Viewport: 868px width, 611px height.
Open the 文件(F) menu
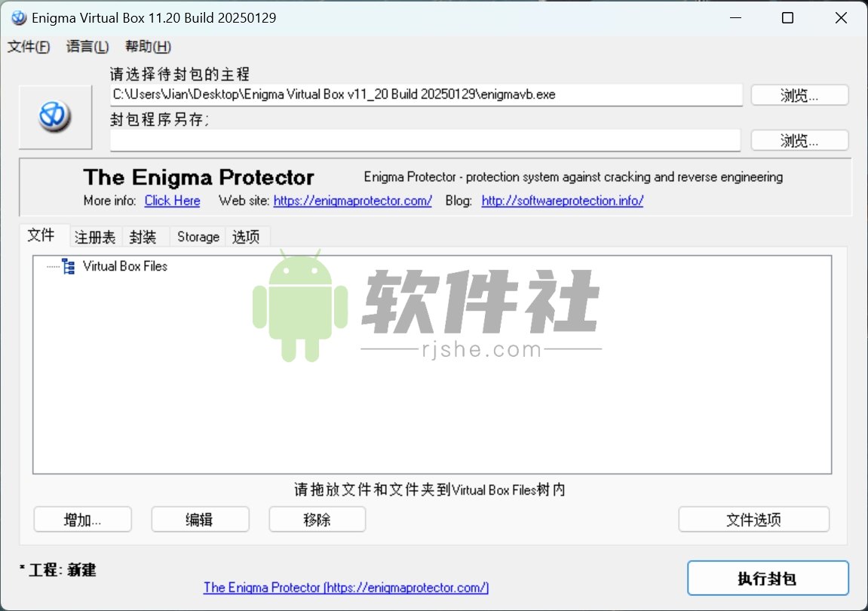click(x=29, y=46)
